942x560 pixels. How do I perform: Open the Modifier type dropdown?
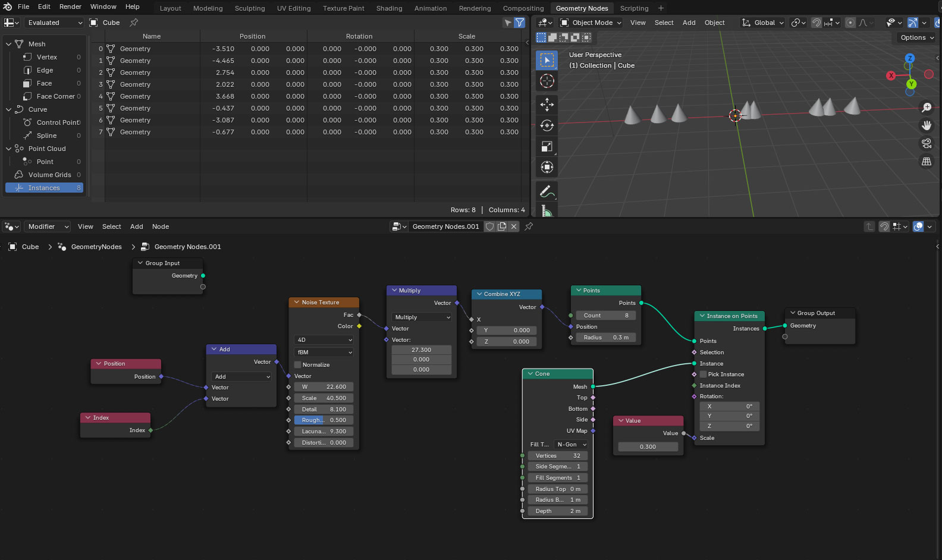click(46, 226)
